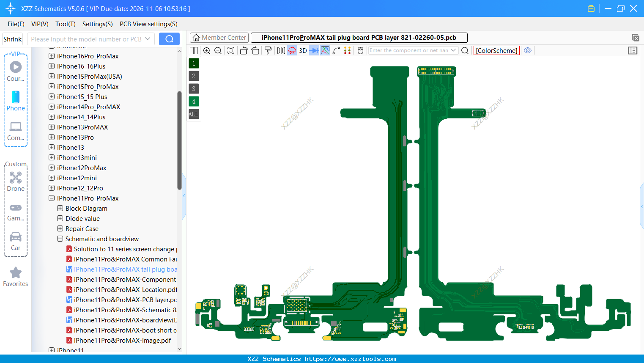
Task: Open the component or net name dropdown
Action: pyautogui.click(x=453, y=50)
